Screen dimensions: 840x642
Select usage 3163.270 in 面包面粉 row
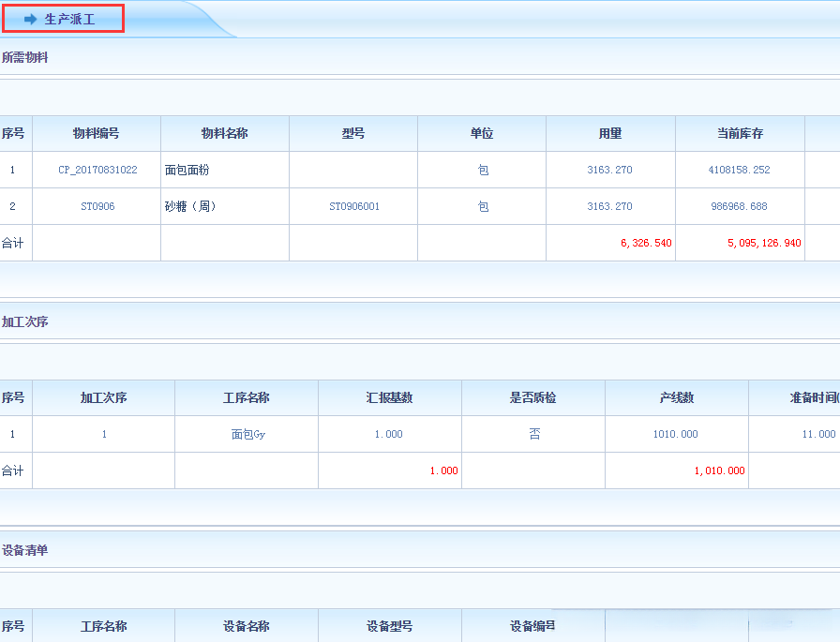pyautogui.click(x=609, y=170)
